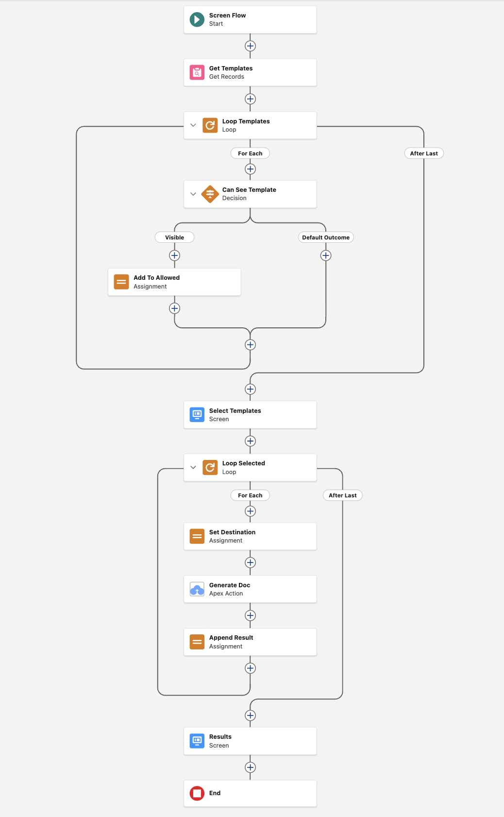Click the Visible outcome label
The width and height of the screenshot is (504, 817).
click(x=174, y=238)
